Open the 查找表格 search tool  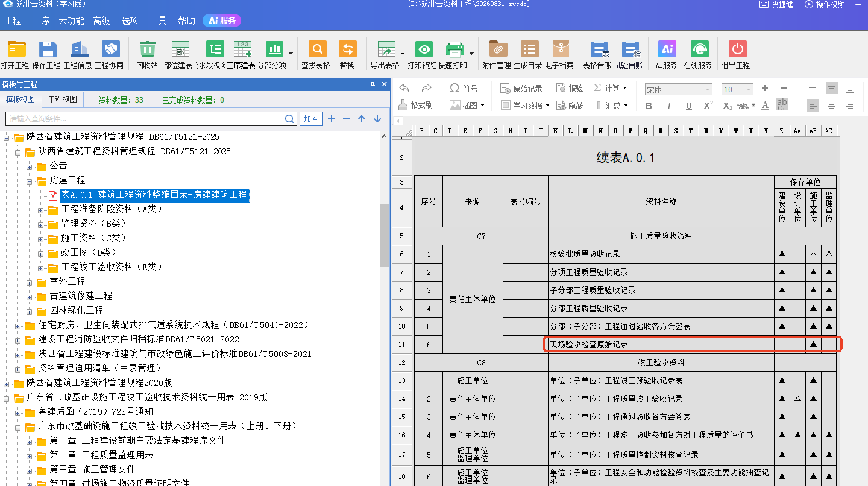click(316, 55)
